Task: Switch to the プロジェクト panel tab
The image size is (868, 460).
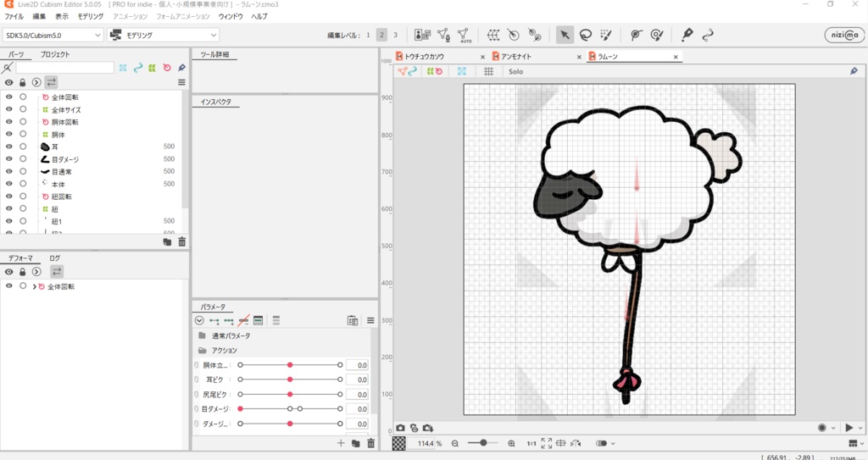Action: pyautogui.click(x=55, y=54)
